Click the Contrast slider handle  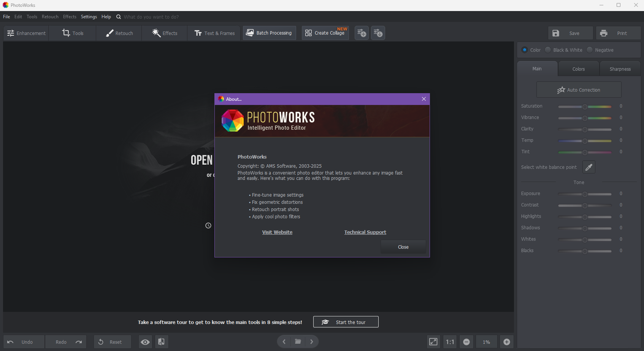point(585,206)
